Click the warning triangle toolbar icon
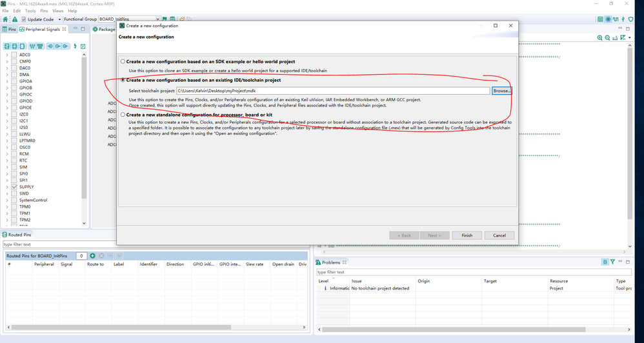This screenshot has width=644, height=343. 15,19
